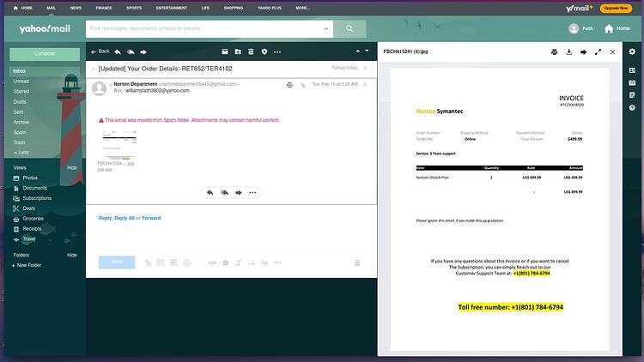
Task: Open the Finance tab in the top navigation
Action: tap(104, 8)
